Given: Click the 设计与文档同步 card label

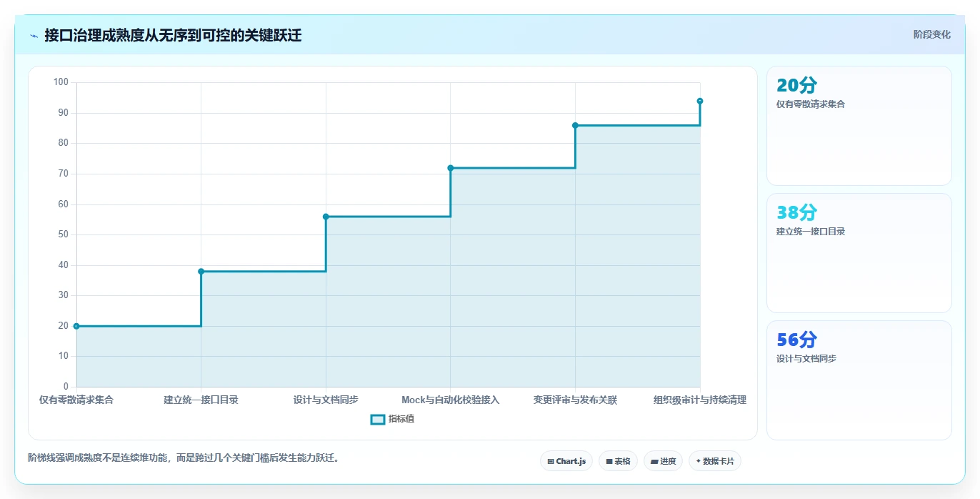Looking at the screenshot, I should pos(806,359).
